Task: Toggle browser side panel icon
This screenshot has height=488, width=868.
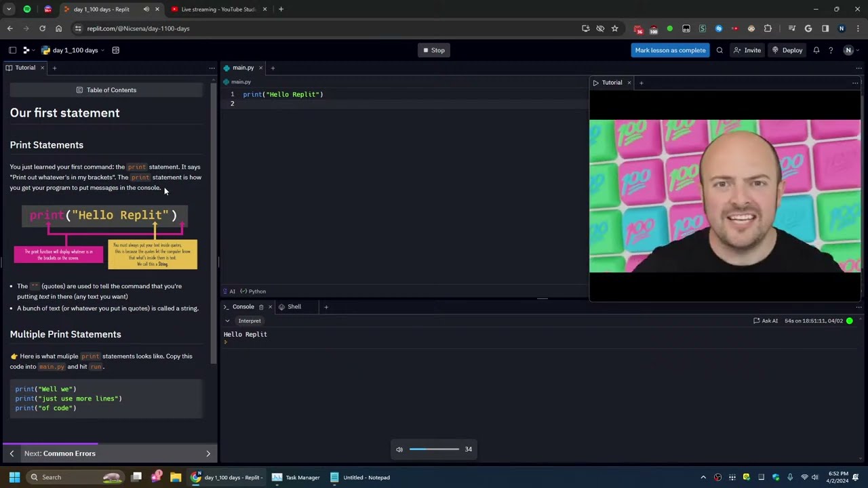Action: tap(825, 28)
